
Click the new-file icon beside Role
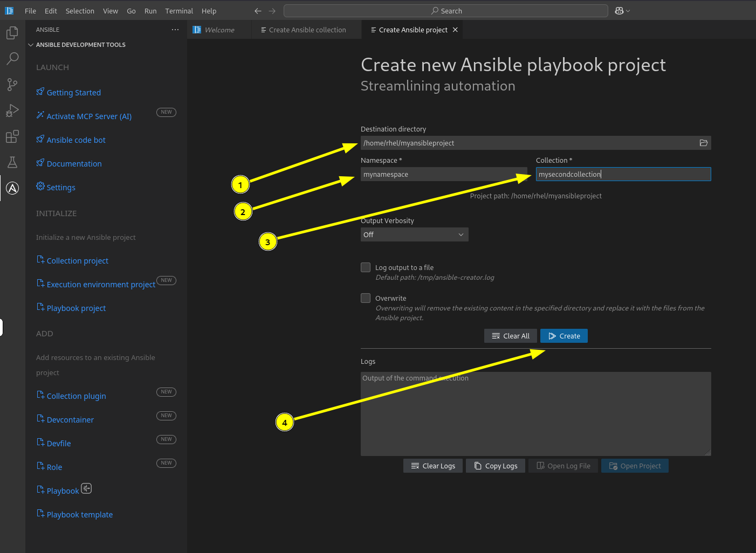pyautogui.click(x=40, y=466)
